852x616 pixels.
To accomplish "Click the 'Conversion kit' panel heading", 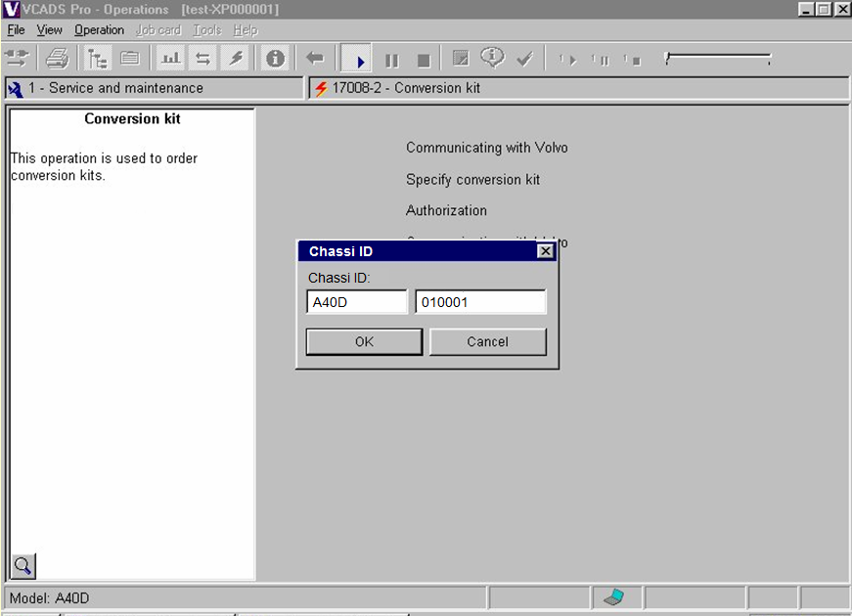I will pos(132,119).
